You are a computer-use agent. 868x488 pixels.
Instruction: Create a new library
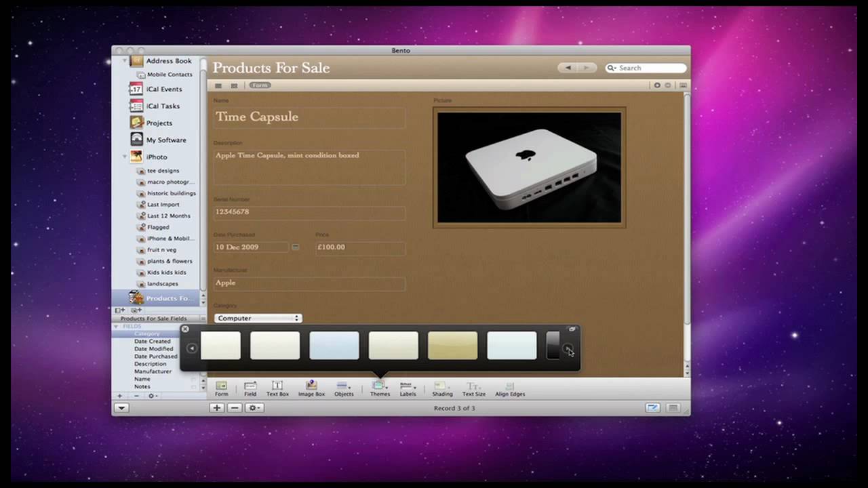119,310
